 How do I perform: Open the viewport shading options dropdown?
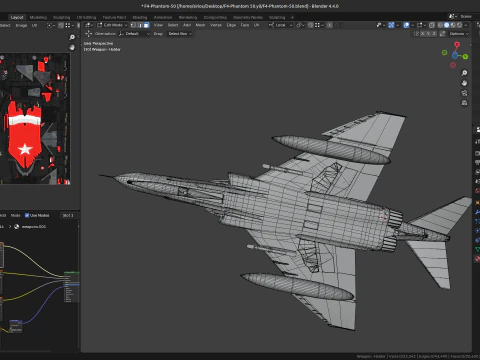(x=466, y=25)
